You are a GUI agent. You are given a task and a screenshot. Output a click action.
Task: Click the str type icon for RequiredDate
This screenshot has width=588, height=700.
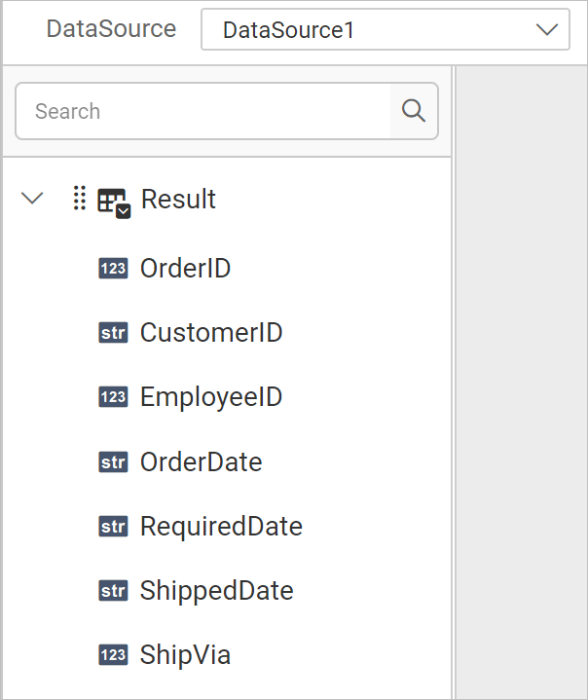[x=113, y=527]
